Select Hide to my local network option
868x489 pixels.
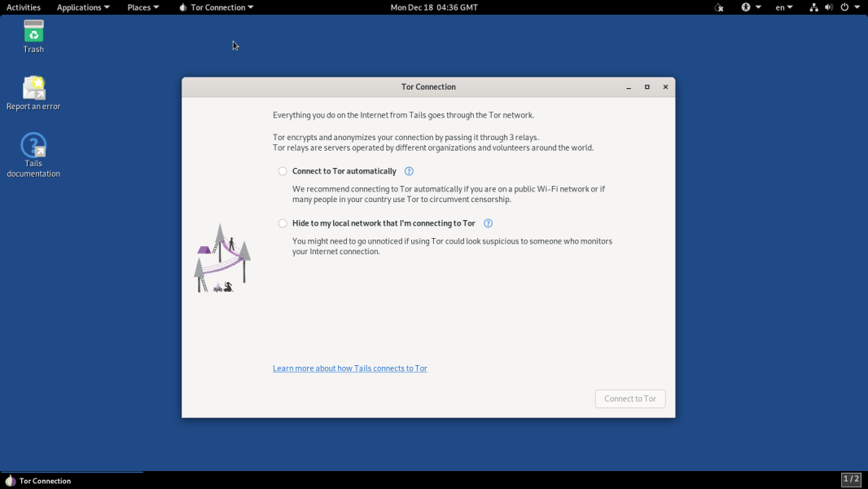pos(283,223)
